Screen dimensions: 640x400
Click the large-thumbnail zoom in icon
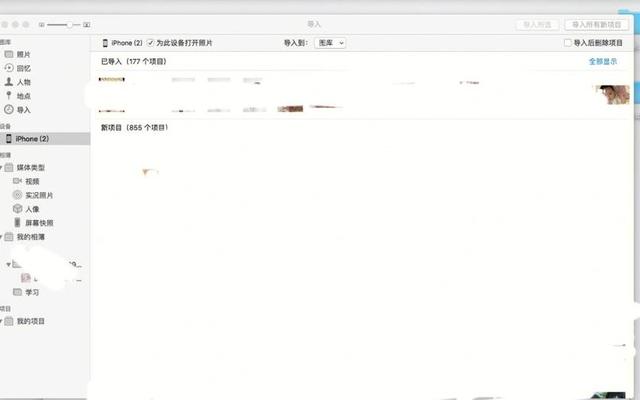pyautogui.click(x=87, y=25)
